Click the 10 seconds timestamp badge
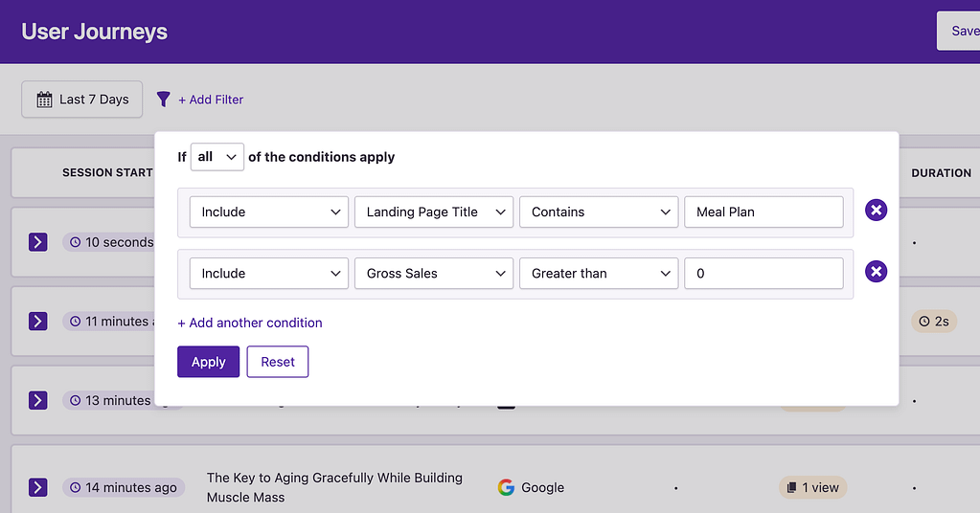This screenshot has width=980, height=513. point(109,242)
